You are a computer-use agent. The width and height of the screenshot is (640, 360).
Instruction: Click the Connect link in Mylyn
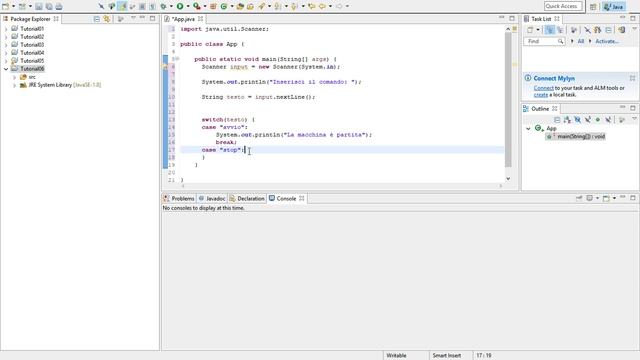click(x=544, y=88)
